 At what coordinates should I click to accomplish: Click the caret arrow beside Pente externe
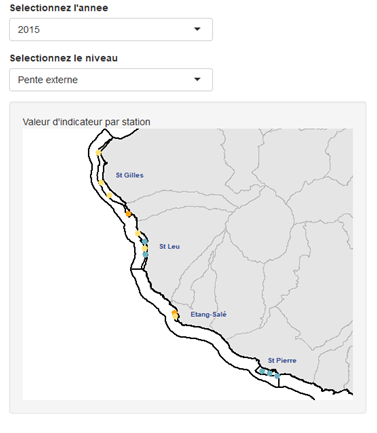click(x=197, y=79)
